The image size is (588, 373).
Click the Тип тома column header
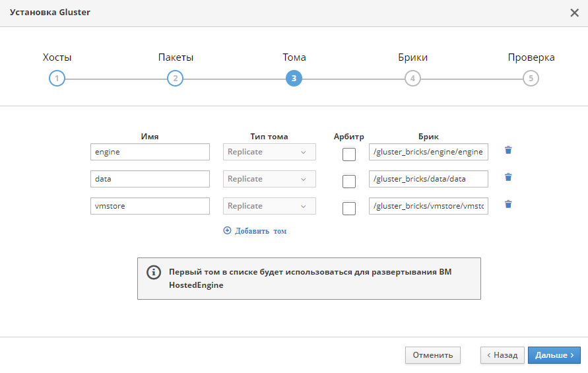[269, 137]
